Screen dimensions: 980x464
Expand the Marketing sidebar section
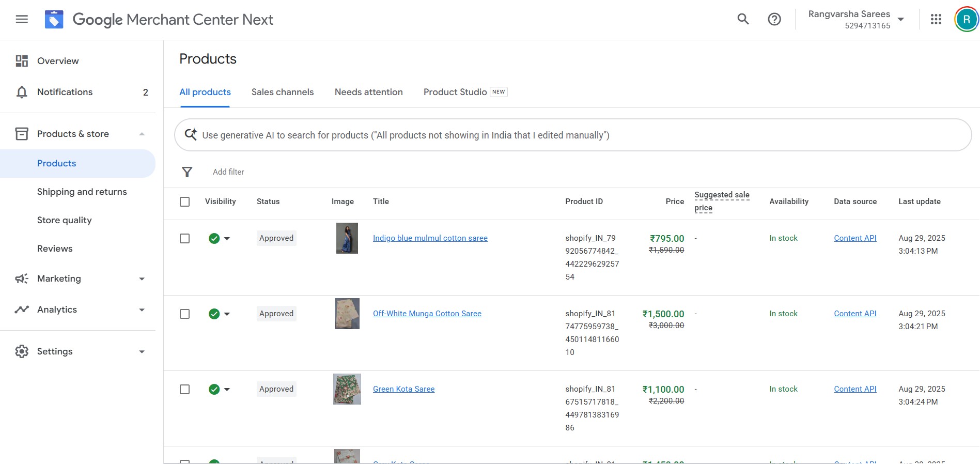click(x=142, y=279)
